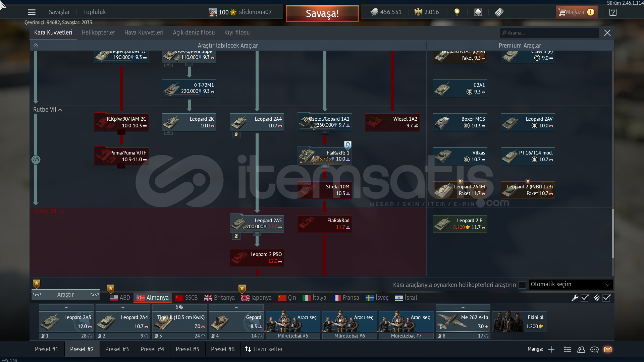Click the Silver Lions currency icon
The height and width of the screenshot is (362, 644).
point(374,12)
